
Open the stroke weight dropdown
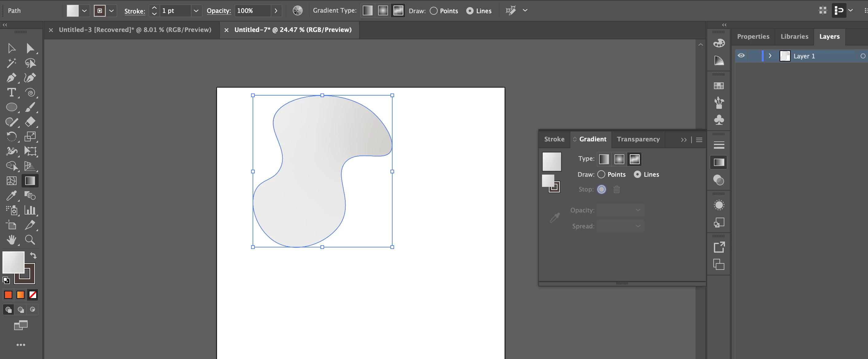click(196, 11)
